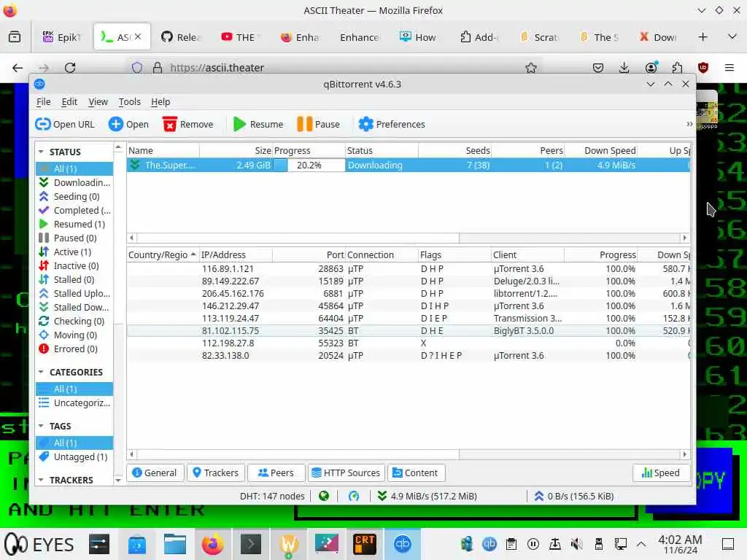
Task: Switch to the Trackers tab
Action: [216, 472]
